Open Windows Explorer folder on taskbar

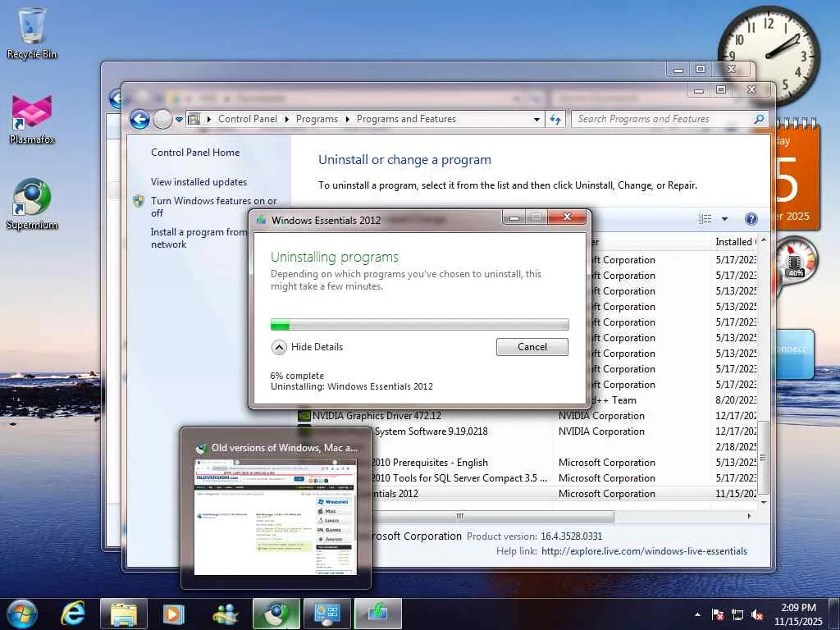tap(124, 614)
